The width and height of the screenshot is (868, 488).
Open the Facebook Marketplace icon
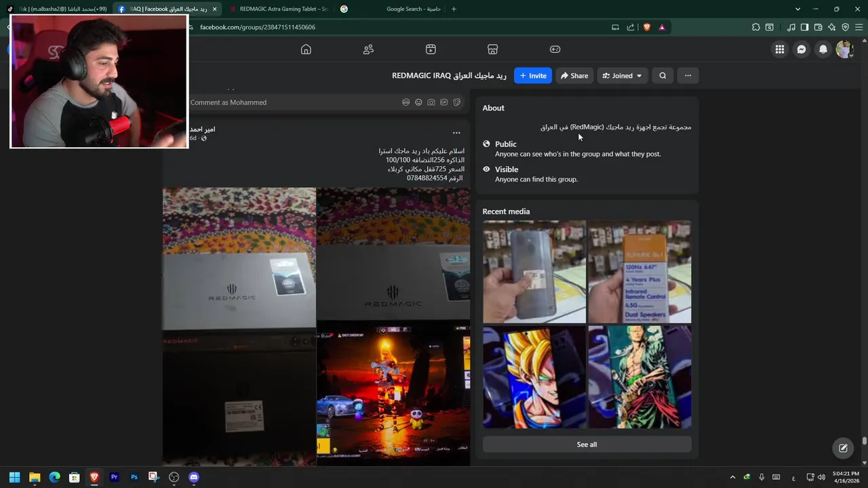pyautogui.click(x=493, y=49)
